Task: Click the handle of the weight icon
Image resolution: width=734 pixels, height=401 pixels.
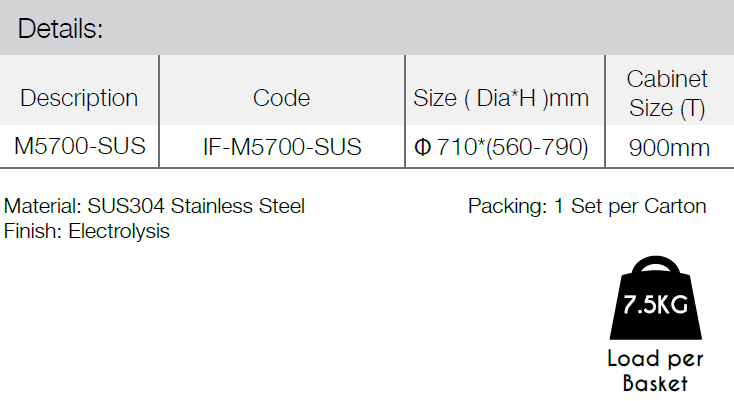Action: 655,265
